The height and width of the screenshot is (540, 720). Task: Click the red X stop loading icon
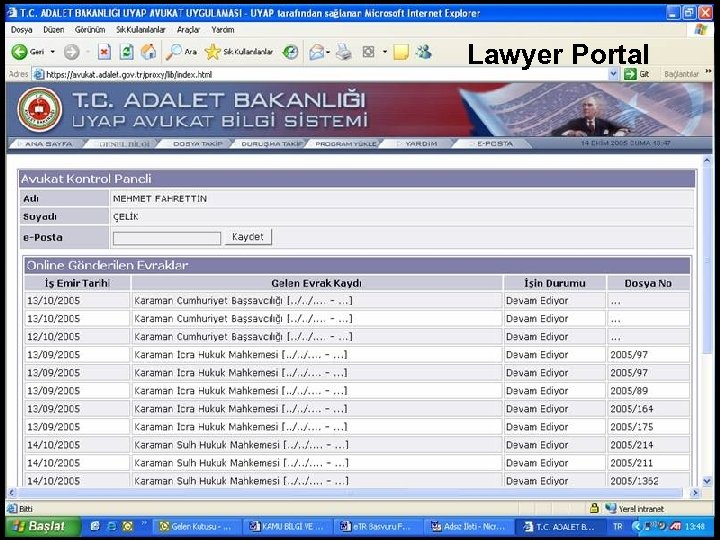(x=105, y=52)
